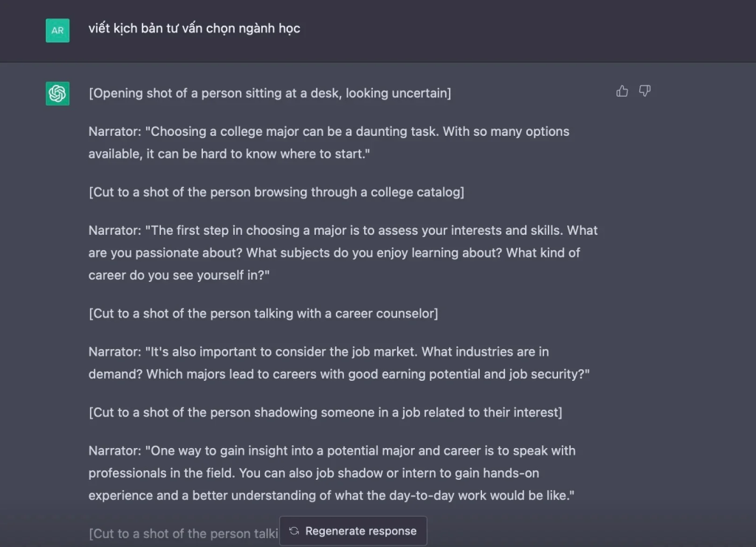The width and height of the screenshot is (756, 547).
Task: Click the thumbs up feedback icon
Action: pos(622,91)
